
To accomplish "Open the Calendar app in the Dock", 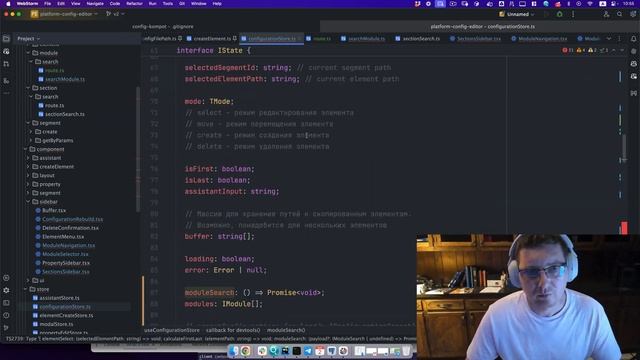I will coord(320,351).
